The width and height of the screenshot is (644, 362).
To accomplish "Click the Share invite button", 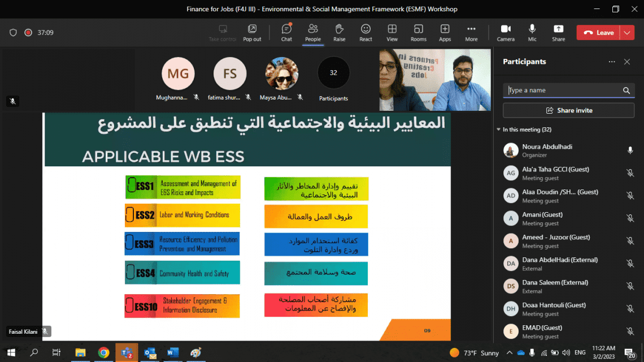I will pyautogui.click(x=568, y=110).
